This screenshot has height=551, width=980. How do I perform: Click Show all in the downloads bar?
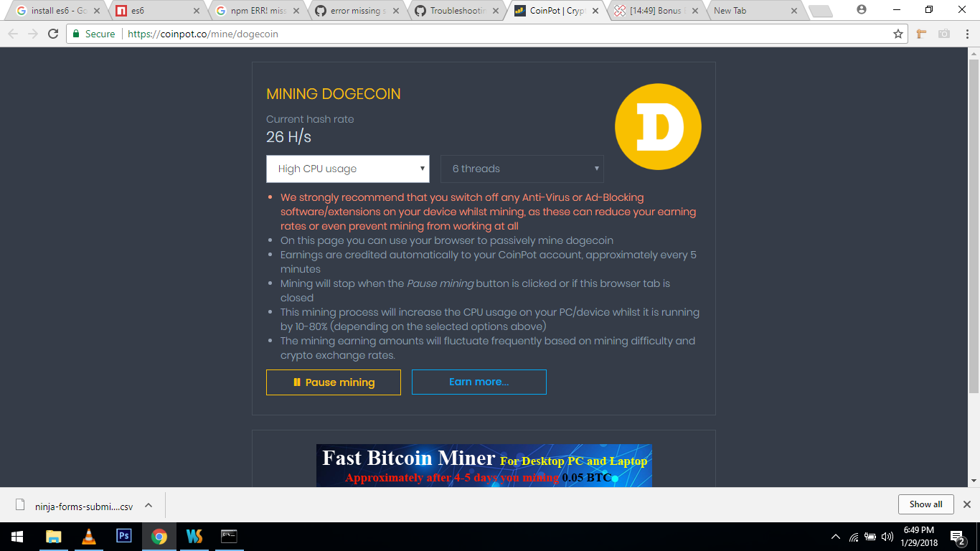(x=925, y=504)
